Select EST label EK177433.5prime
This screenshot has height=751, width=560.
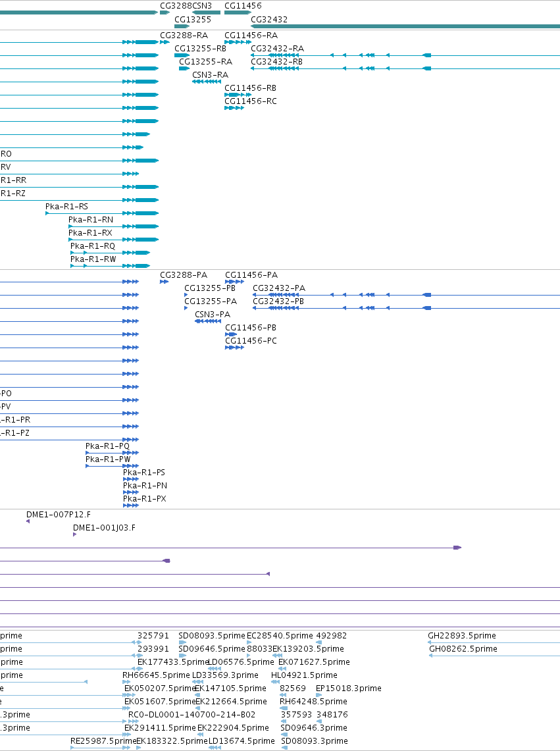click(174, 662)
